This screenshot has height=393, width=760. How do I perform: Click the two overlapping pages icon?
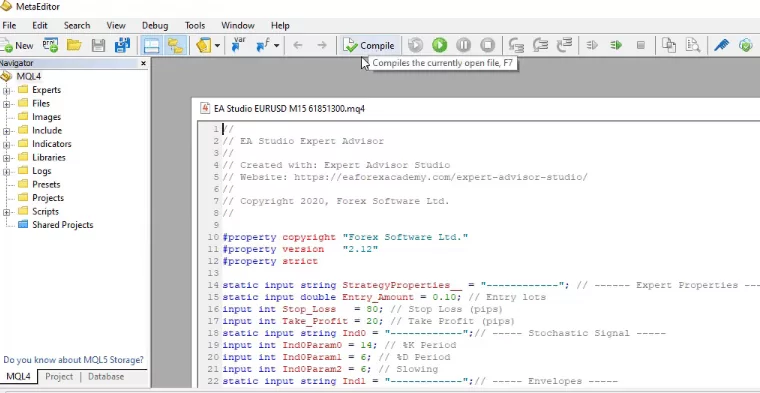point(669,46)
